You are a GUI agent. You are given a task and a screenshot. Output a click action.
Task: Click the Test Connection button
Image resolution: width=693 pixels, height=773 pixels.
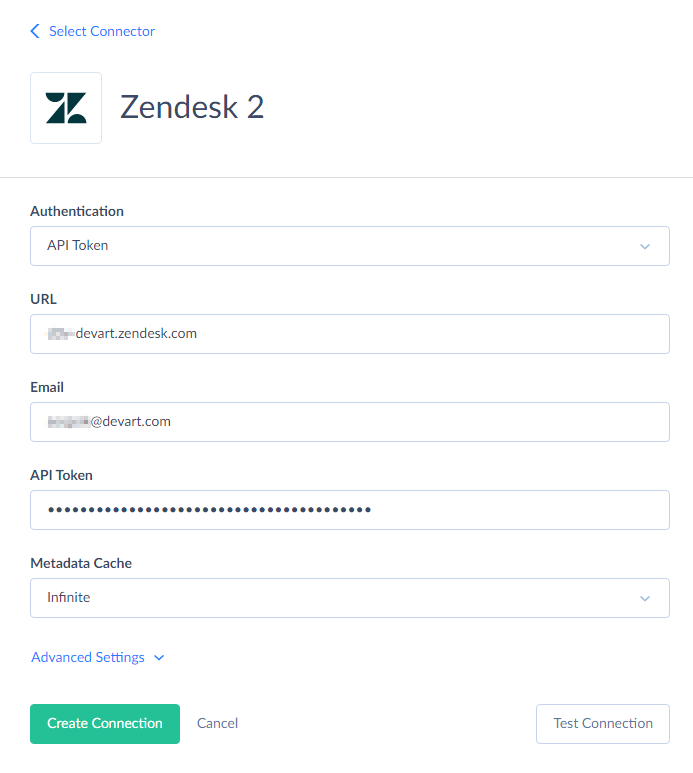[x=603, y=724]
